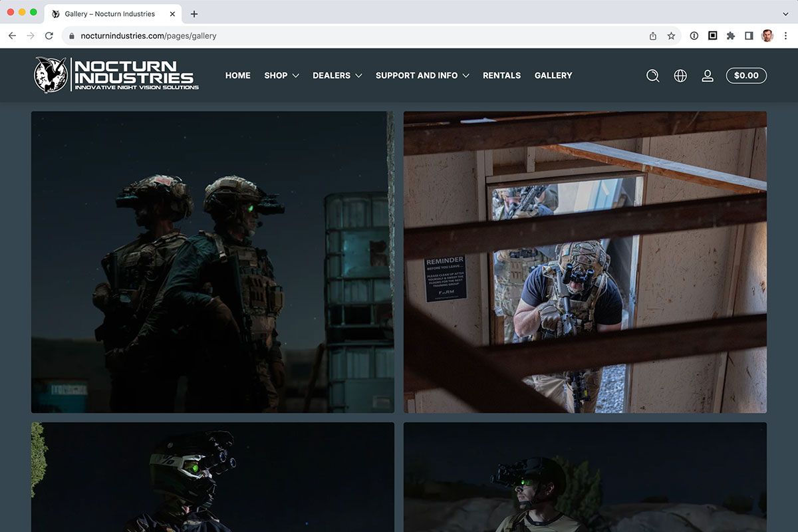Open the two soldiers night photo
This screenshot has height=532, width=798.
pos(212,262)
